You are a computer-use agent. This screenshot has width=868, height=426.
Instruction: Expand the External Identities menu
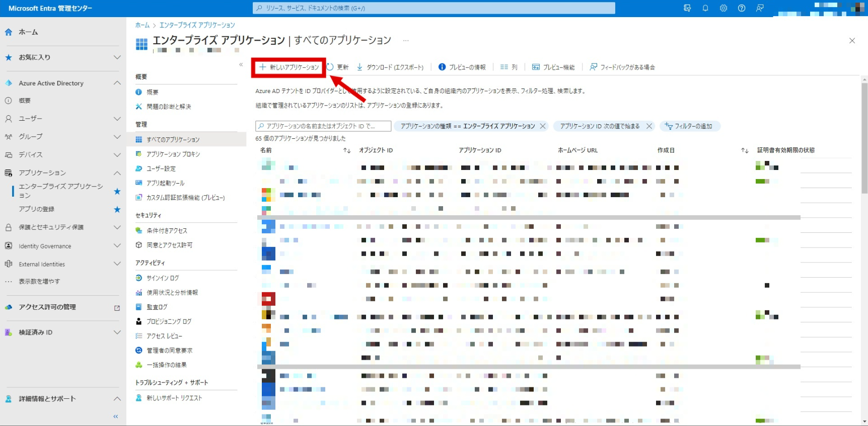(117, 264)
